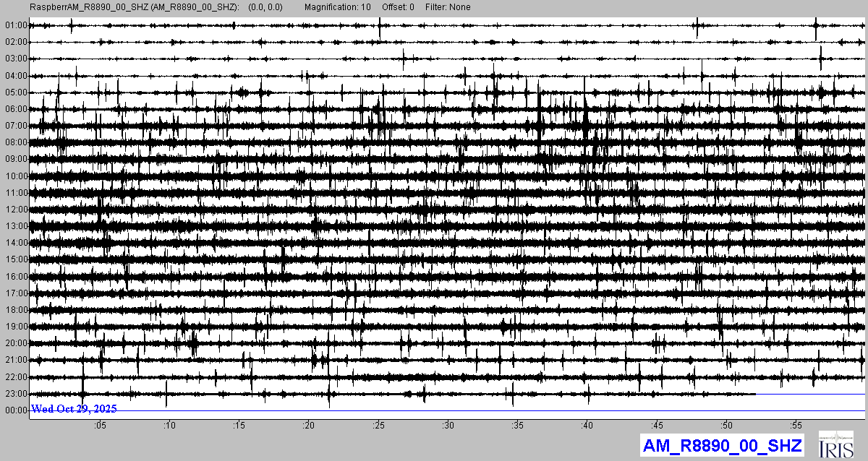This screenshot has height=461, width=868.
Task: Click the Wed Oct 29, 2025 date label
Action: point(74,409)
